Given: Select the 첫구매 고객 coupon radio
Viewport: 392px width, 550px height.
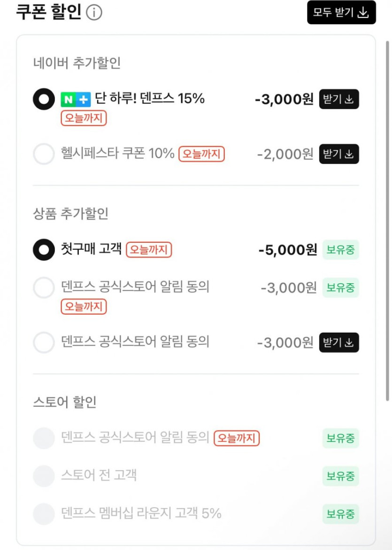Looking at the screenshot, I should [44, 250].
